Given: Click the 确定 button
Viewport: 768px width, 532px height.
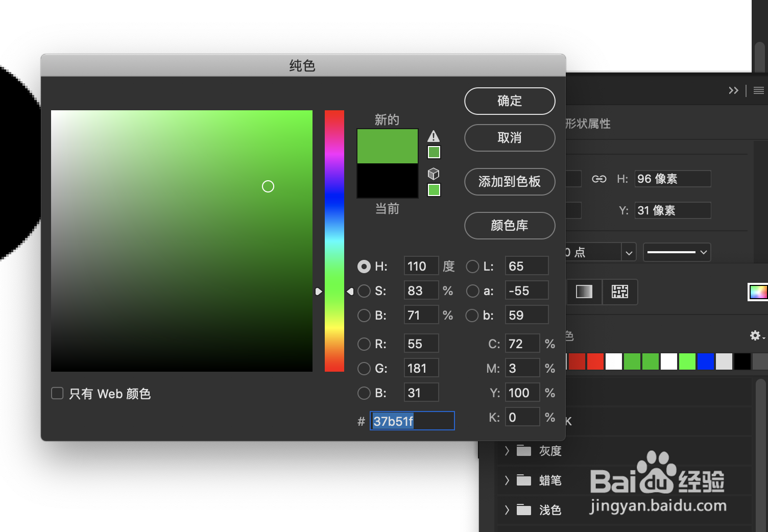Looking at the screenshot, I should click(x=510, y=101).
